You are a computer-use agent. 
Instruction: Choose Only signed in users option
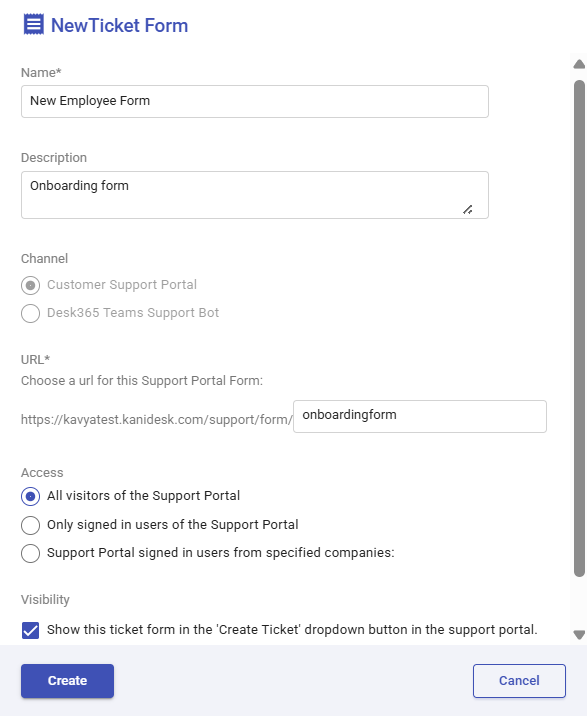31,525
